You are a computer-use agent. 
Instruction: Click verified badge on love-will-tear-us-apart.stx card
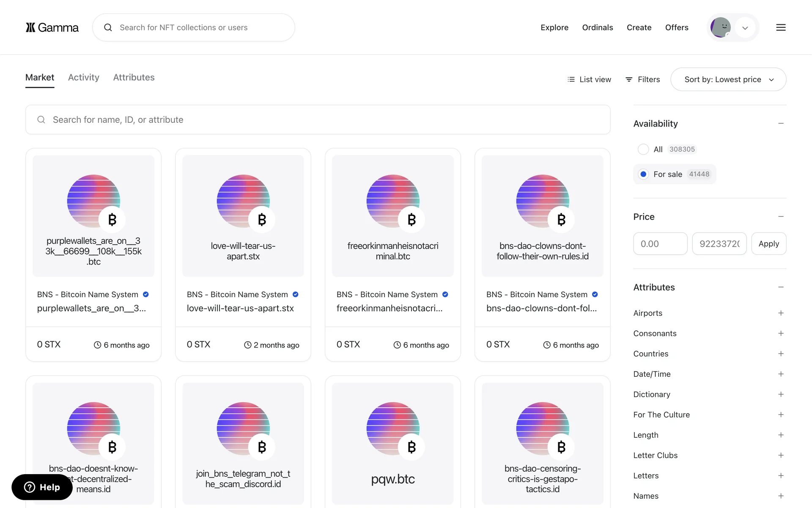[x=296, y=294]
